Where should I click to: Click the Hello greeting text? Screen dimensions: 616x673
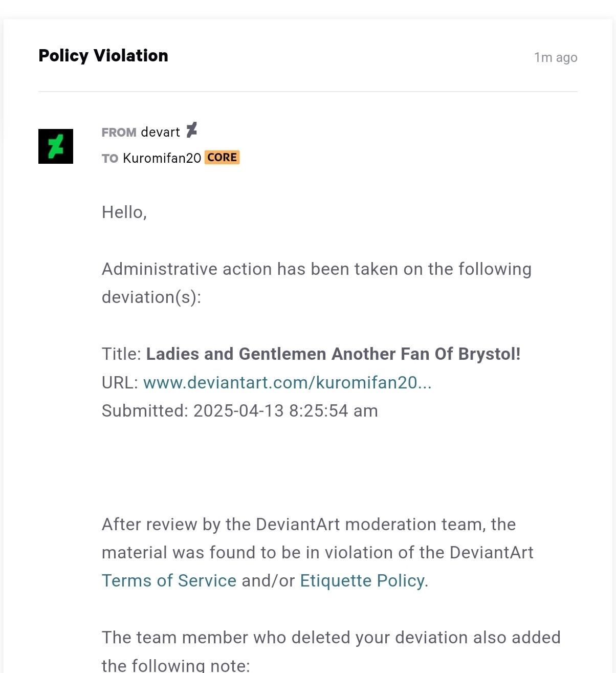coord(124,212)
